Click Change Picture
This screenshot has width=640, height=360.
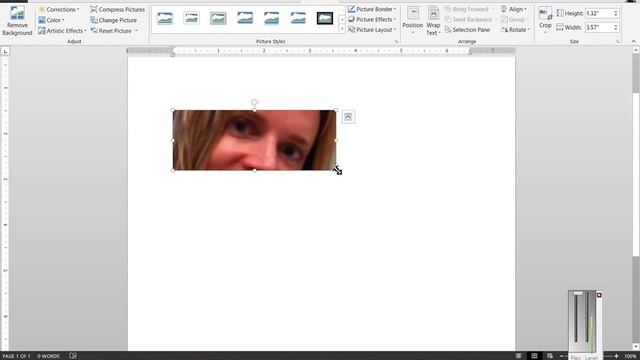point(113,20)
